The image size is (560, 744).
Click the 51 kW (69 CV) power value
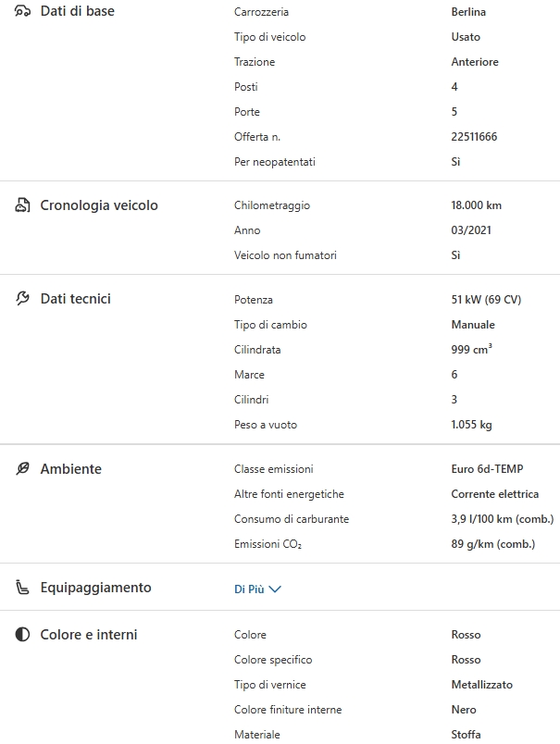486,300
